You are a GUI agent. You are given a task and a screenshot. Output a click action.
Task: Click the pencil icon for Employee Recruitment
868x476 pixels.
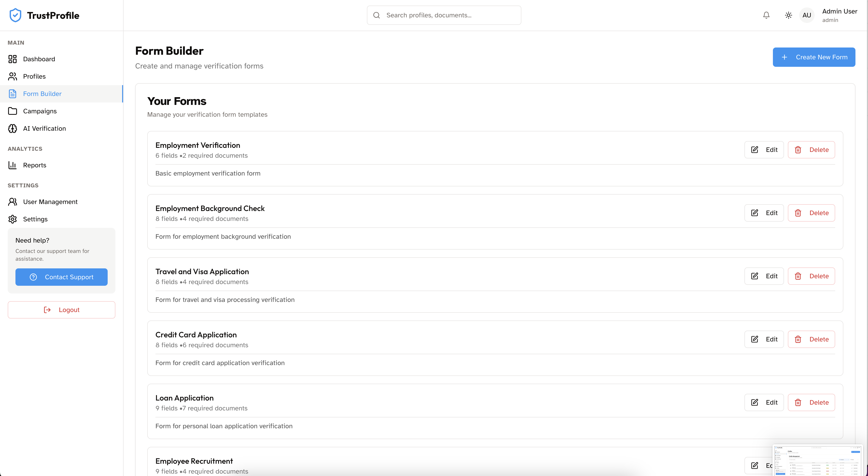click(x=755, y=466)
